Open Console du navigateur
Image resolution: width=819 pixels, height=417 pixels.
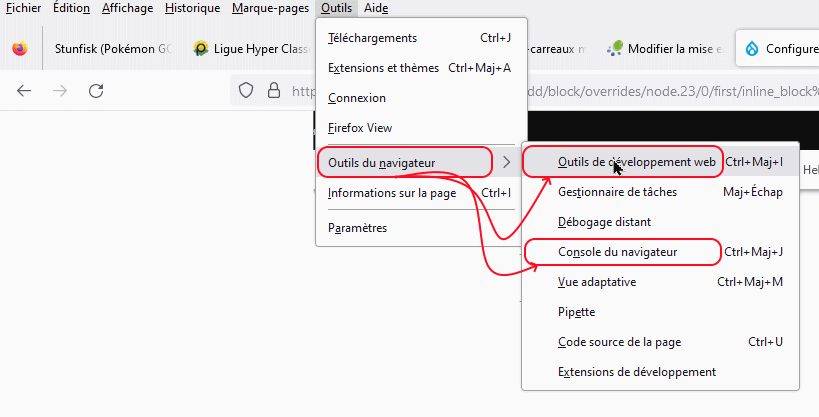pos(660,252)
